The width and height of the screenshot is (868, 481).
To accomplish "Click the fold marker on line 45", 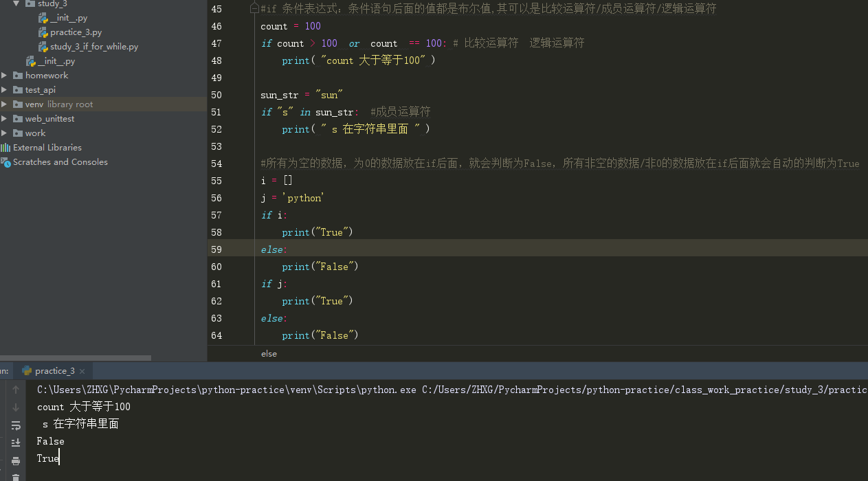I will (255, 9).
